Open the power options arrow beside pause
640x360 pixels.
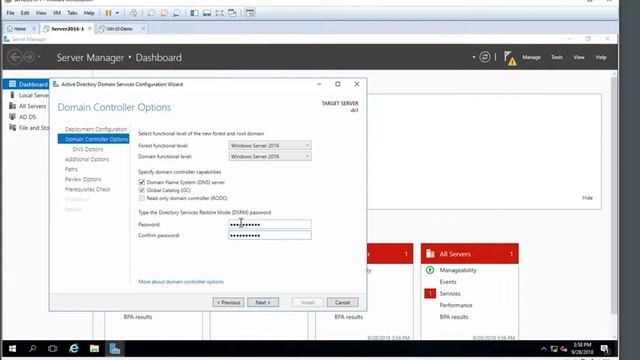coord(118,13)
